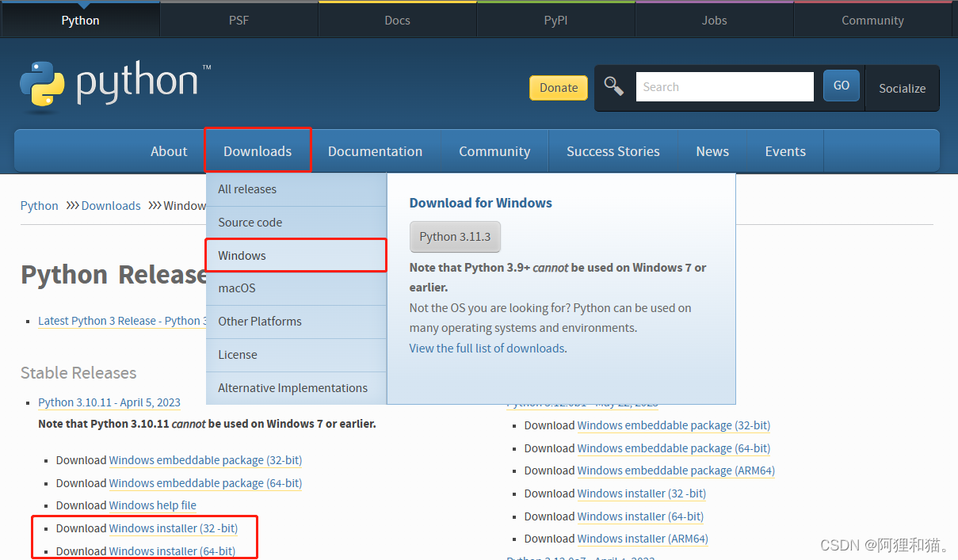The image size is (958, 560).
Task: Open the Success Stories menu
Action: (613, 151)
